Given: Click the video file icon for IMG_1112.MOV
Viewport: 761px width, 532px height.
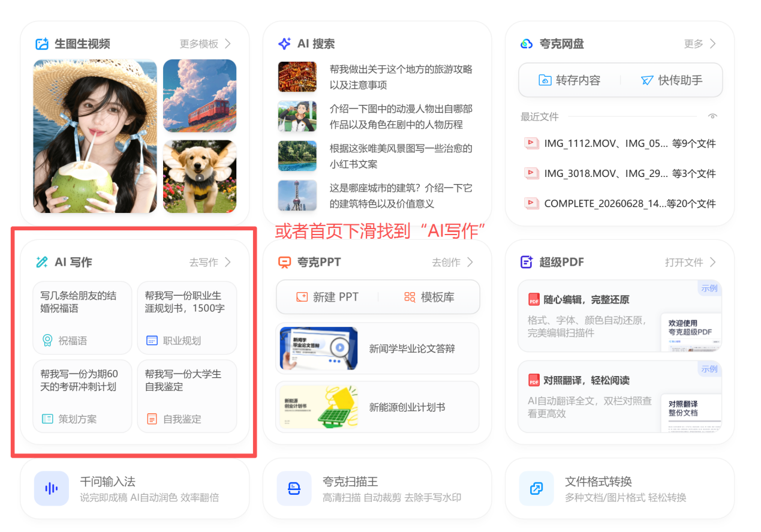Looking at the screenshot, I should 531,143.
